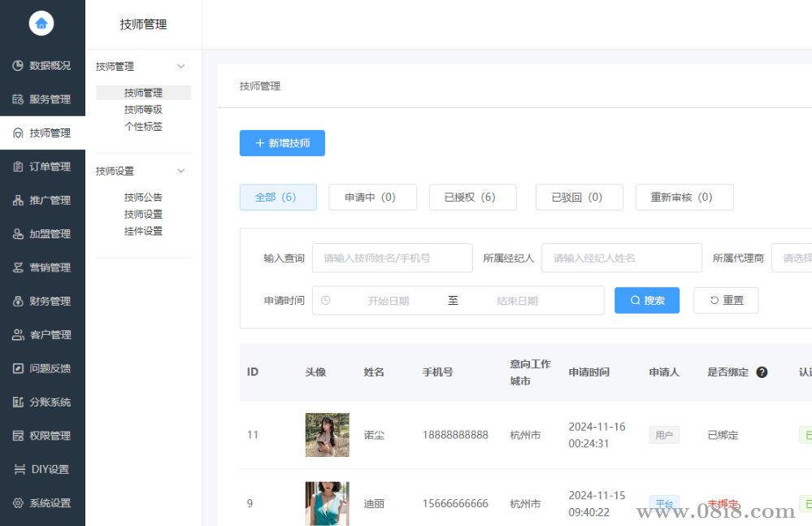
Task: Click the 新增技师 button
Action: (282, 142)
